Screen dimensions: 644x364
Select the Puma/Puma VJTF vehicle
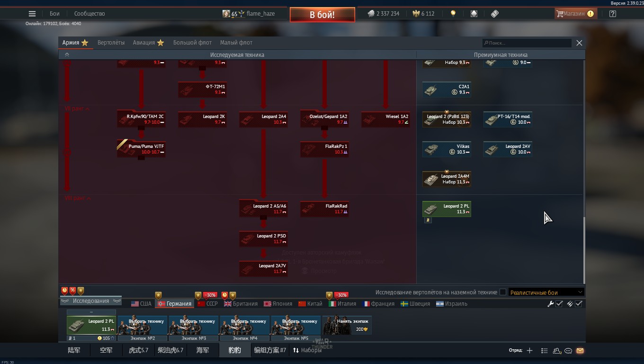(x=141, y=149)
